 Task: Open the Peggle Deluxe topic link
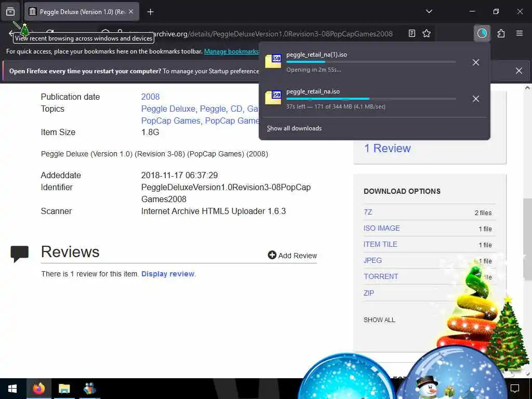click(x=168, y=109)
